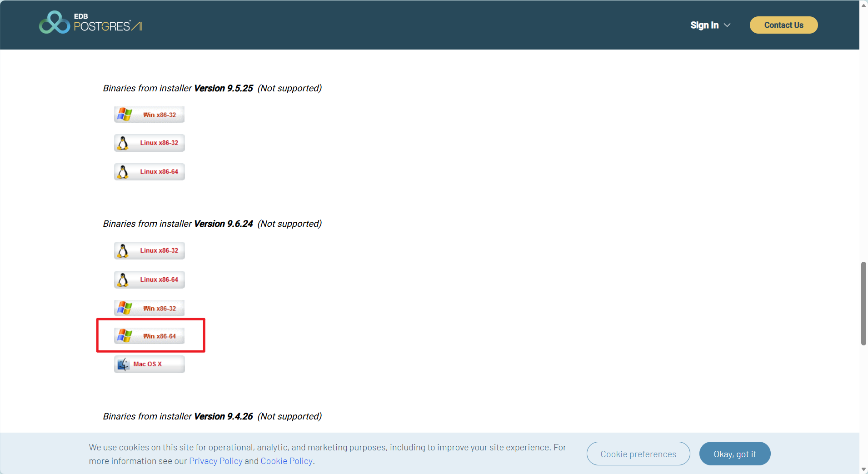Dismiss cookies with Okay, got it
Viewport: 868px width, 474px height.
(x=734, y=454)
